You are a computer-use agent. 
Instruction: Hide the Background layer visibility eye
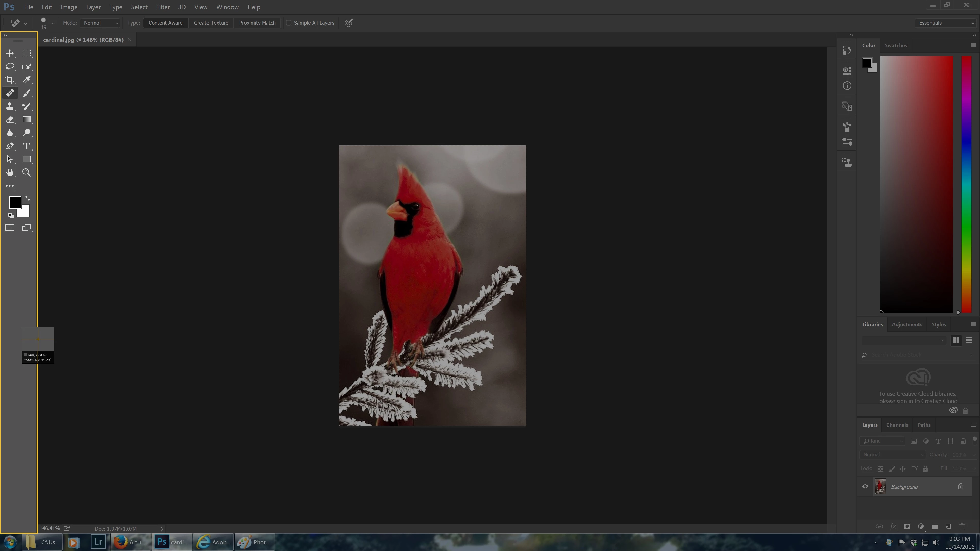[865, 486]
